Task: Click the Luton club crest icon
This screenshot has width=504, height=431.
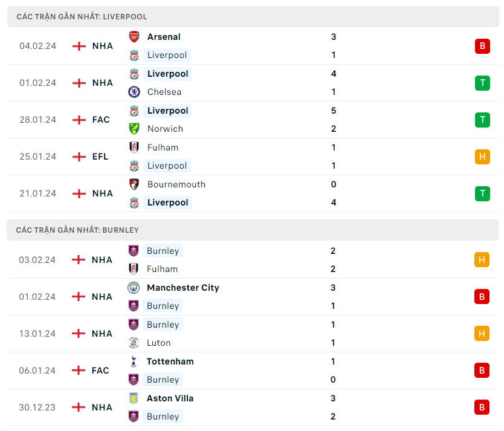Action: pyautogui.click(x=134, y=343)
